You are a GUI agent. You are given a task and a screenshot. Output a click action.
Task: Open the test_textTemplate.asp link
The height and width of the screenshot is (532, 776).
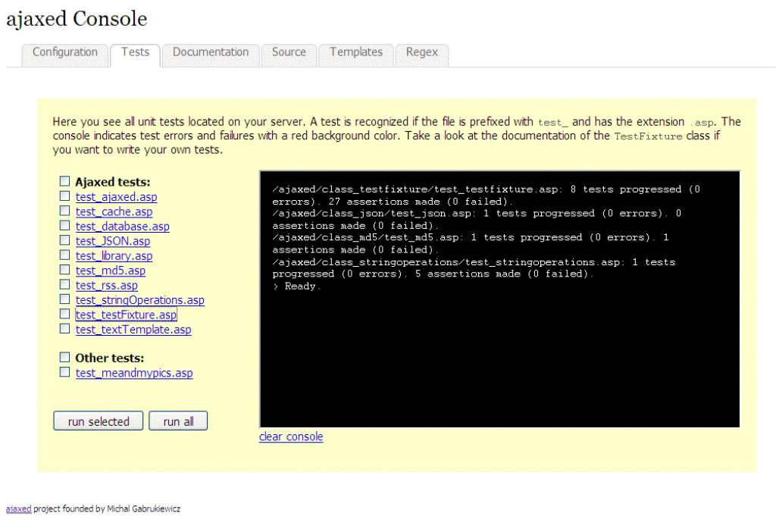pyautogui.click(x=133, y=330)
